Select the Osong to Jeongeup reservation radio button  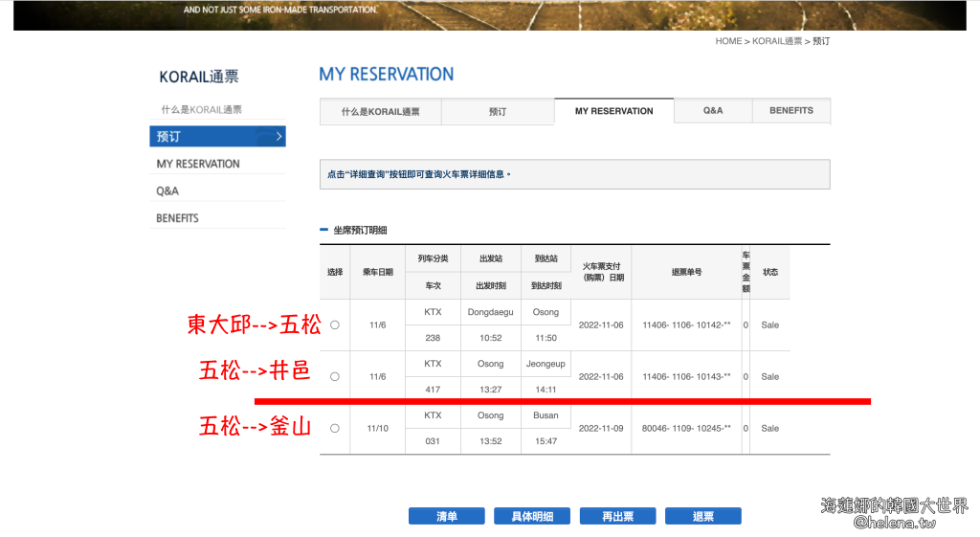pos(334,377)
